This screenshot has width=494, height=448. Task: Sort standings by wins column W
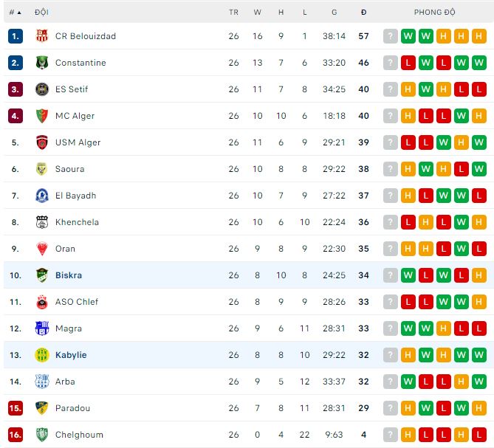coord(258,12)
